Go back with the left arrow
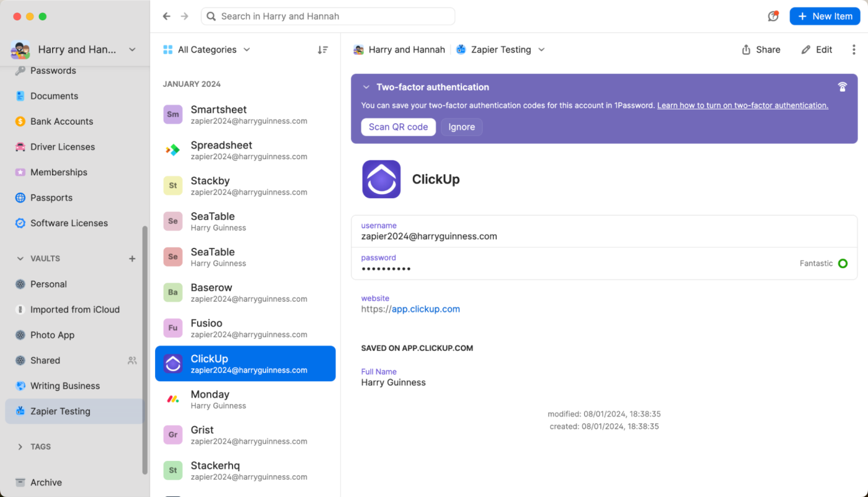The width and height of the screenshot is (868, 497). [x=166, y=16]
